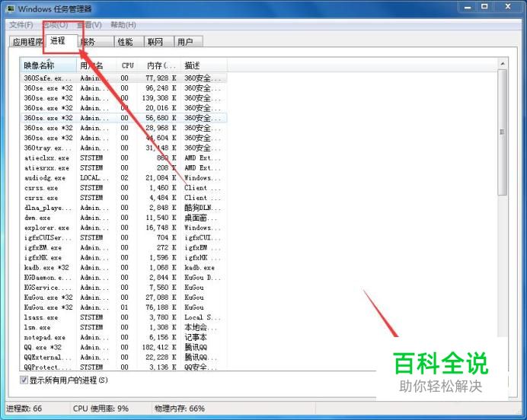
Task: Select the dlna_playe... process
Action: 123,208
